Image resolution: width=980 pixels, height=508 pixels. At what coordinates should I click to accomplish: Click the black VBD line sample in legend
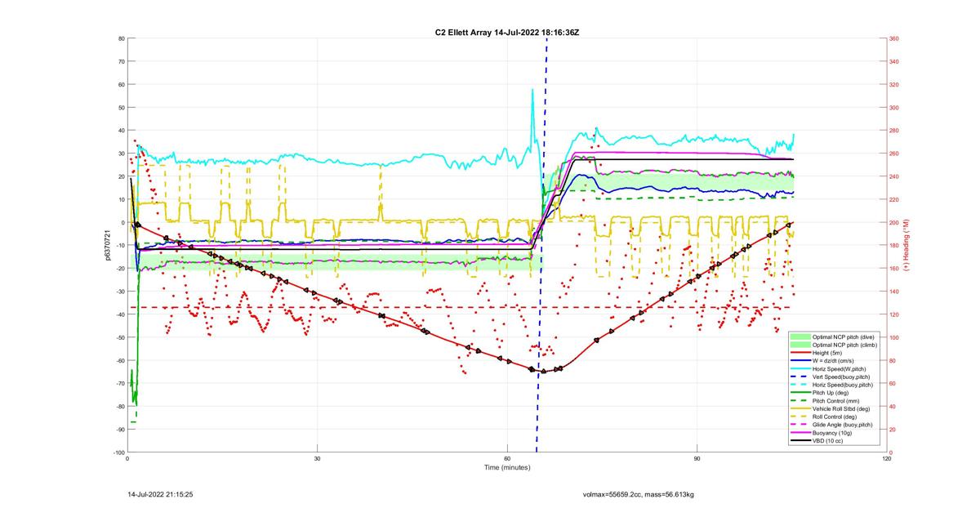click(x=800, y=441)
